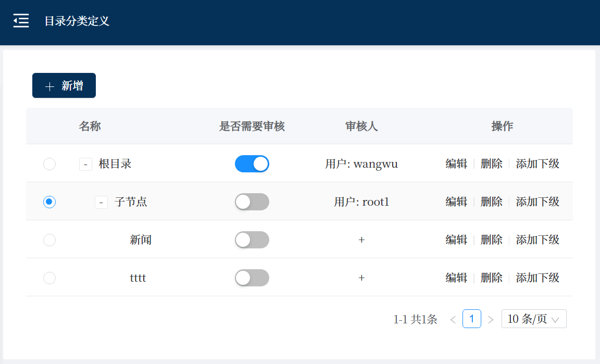The width and height of the screenshot is (600, 364).
Task: Select the radio button for 根目录 row
Action: (49, 164)
